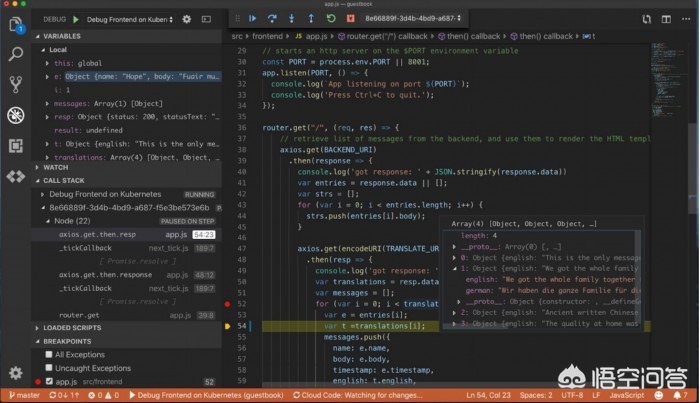Enable the Uncaught Exceptions checkbox
Image resolution: width=700 pixels, height=403 pixels.
[51, 367]
